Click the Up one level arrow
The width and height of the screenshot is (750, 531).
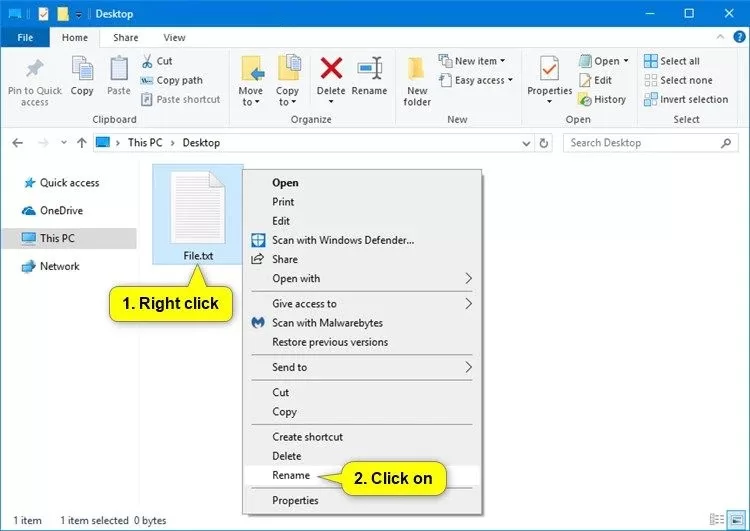pos(82,143)
